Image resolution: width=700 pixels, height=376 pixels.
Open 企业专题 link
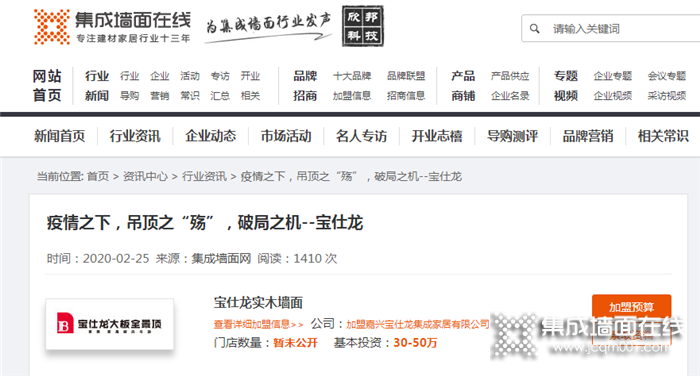pyautogui.click(x=612, y=76)
